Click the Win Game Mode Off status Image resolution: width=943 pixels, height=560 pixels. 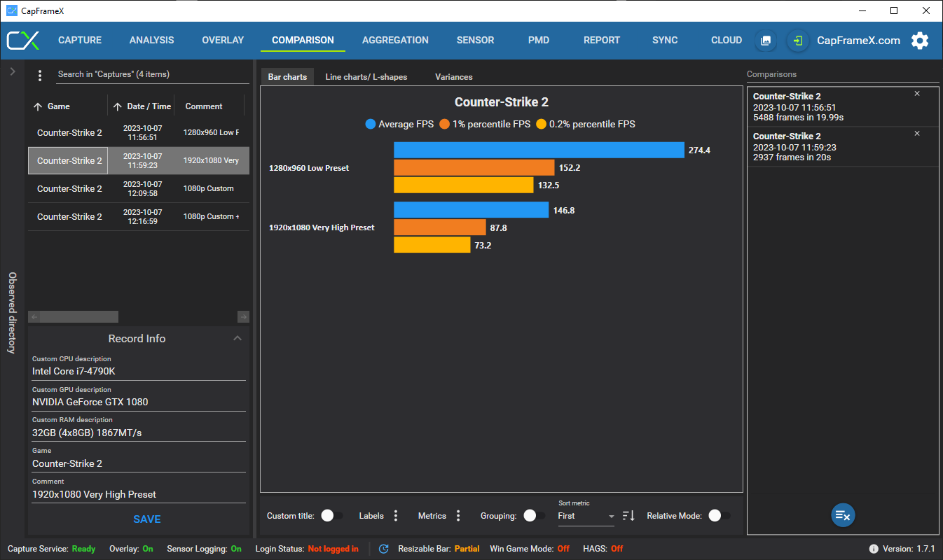pyautogui.click(x=563, y=549)
